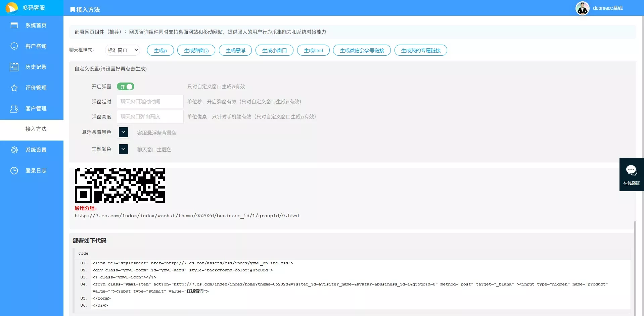
Task: Click the 生成我的专属链接 button
Action: (420, 50)
